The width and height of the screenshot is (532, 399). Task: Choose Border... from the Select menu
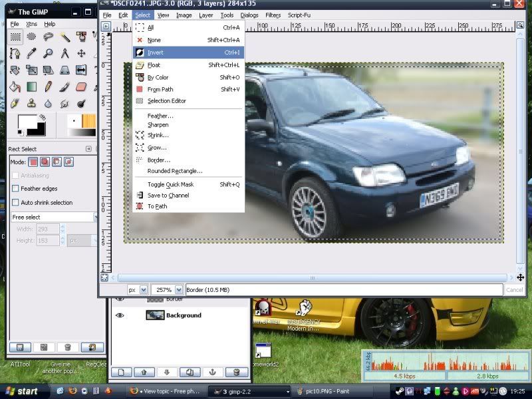click(188, 160)
